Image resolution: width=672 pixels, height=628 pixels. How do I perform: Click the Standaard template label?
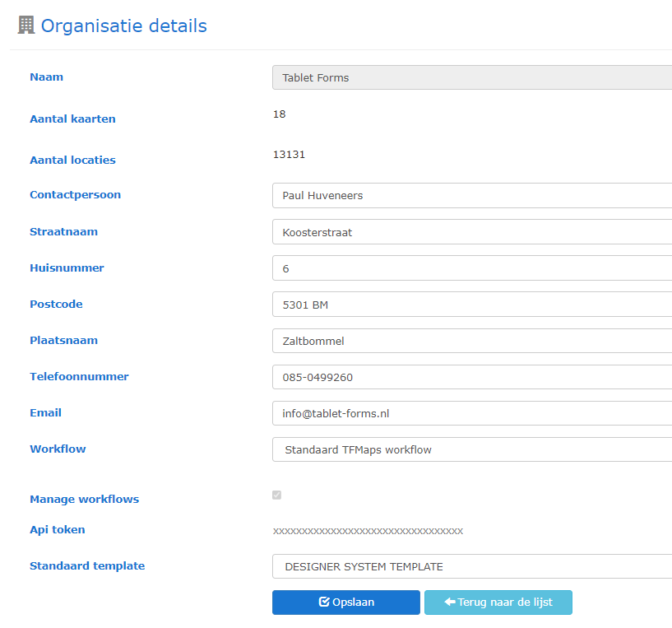coord(87,565)
